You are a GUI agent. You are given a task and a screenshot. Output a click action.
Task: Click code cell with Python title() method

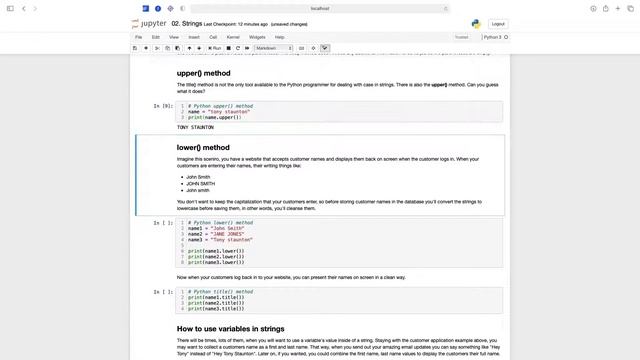tap(339, 300)
